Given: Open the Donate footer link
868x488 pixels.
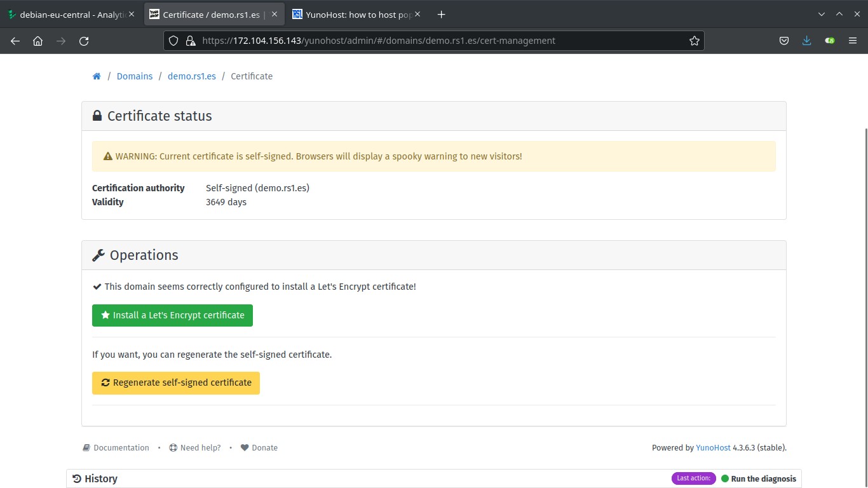Looking at the screenshot, I should pyautogui.click(x=264, y=447).
